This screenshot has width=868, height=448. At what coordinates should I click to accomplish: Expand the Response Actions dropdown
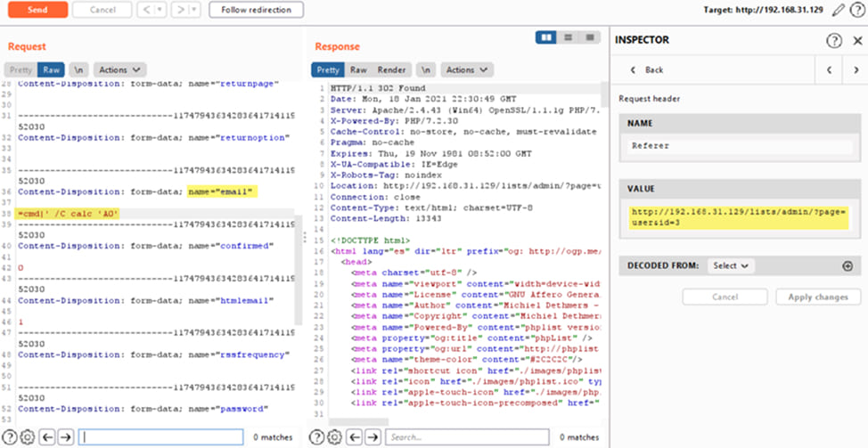click(x=466, y=69)
